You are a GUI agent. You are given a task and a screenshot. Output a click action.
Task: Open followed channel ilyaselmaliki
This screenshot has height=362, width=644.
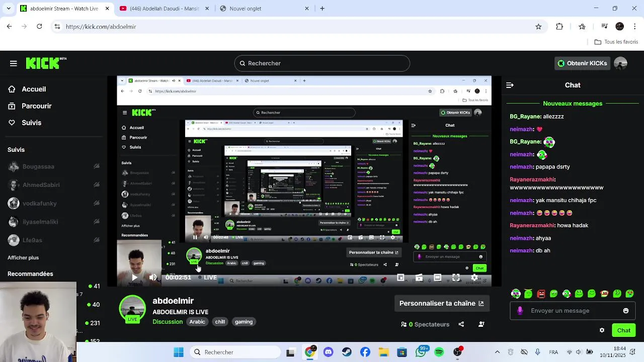(x=53, y=222)
